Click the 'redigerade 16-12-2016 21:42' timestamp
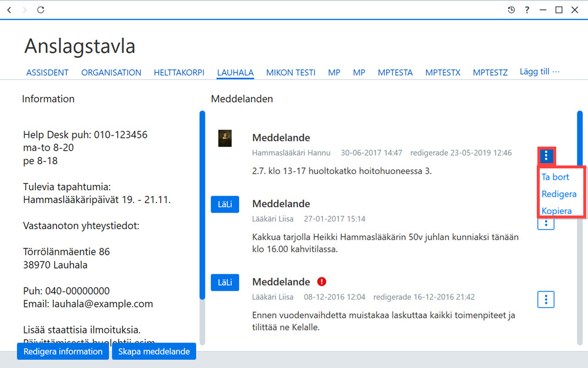Screen dimensions: 588x368 pos(424,297)
